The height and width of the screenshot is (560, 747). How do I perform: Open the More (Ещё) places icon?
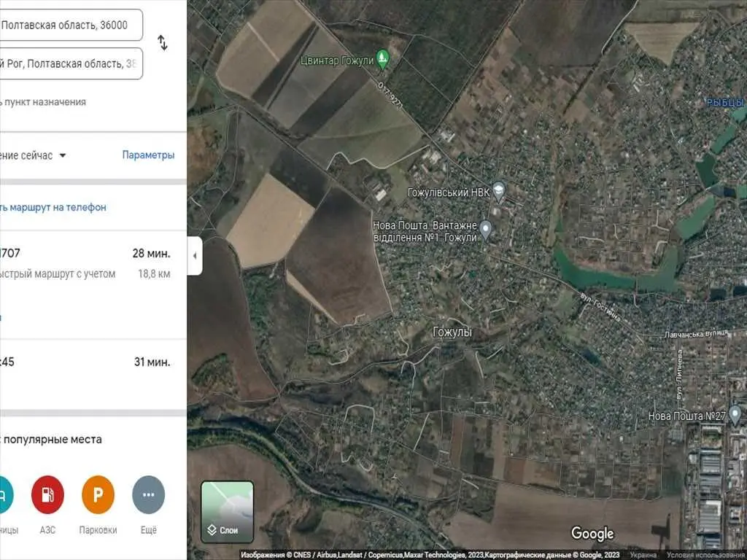pyautogui.click(x=148, y=495)
